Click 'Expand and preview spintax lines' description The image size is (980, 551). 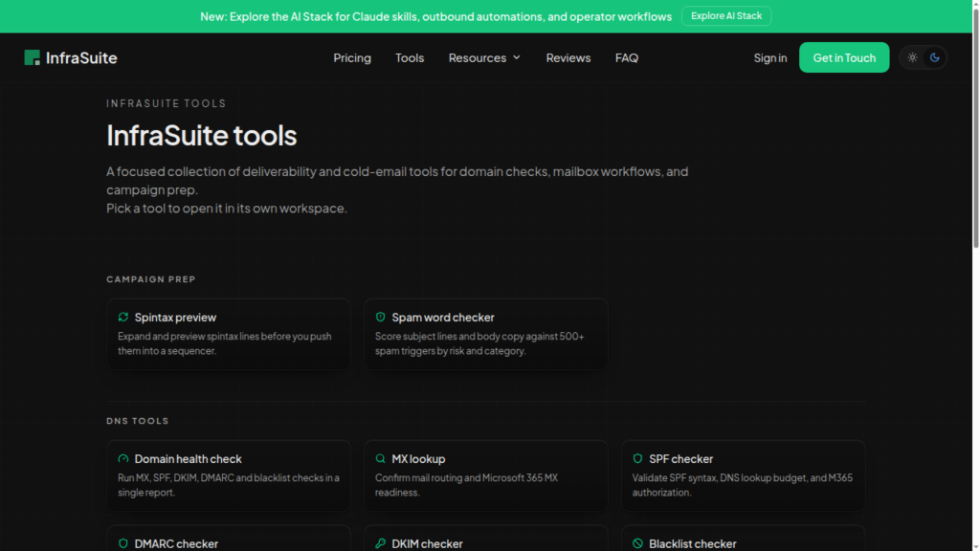pyautogui.click(x=224, y=343)
